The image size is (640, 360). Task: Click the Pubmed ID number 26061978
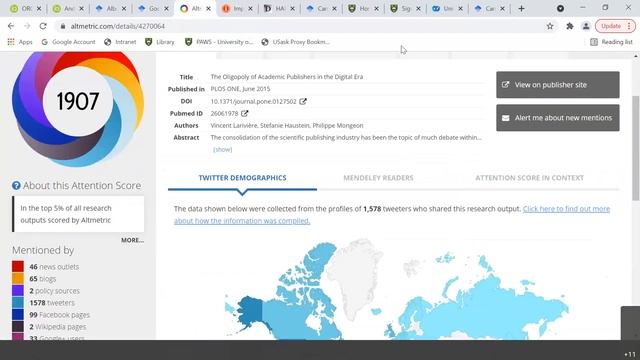point(224,113)
